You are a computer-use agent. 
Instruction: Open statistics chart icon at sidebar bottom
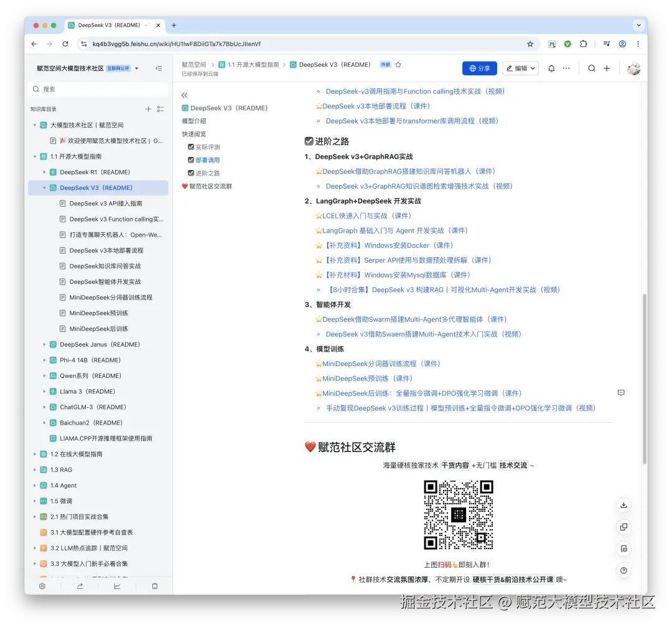coord(117,587)
